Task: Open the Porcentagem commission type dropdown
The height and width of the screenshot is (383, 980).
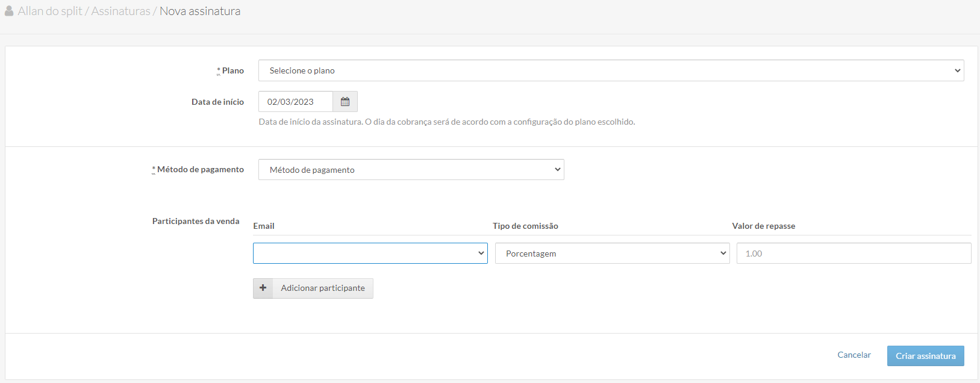Action: click(612, 254)
